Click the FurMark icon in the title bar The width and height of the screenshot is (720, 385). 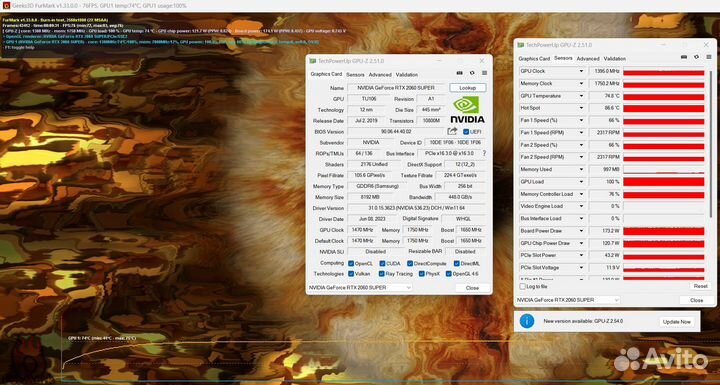click(x=6, y=6)
